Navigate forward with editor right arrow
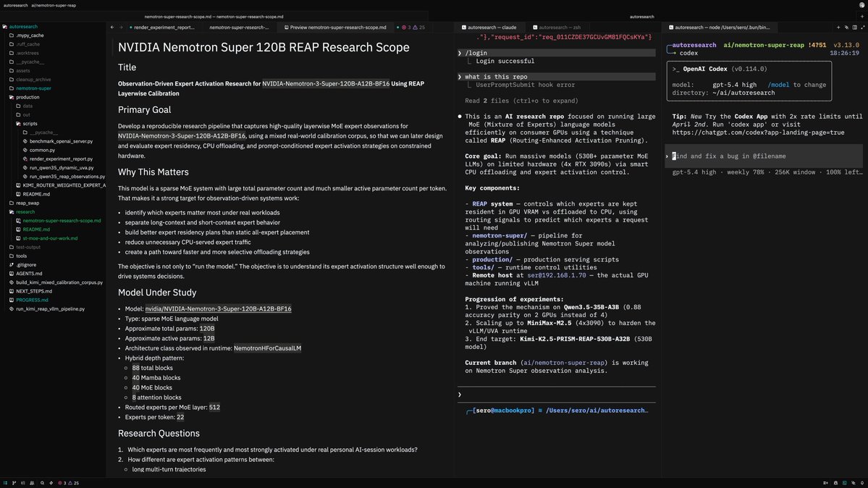This screenshot has height=488, width=868. click(121, 27)
